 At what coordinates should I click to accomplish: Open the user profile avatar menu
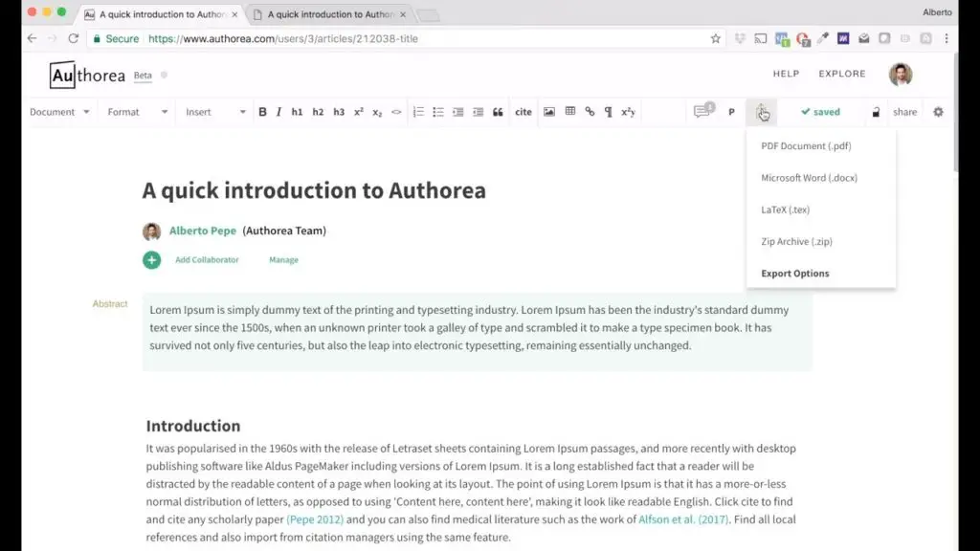coord(900,75)
